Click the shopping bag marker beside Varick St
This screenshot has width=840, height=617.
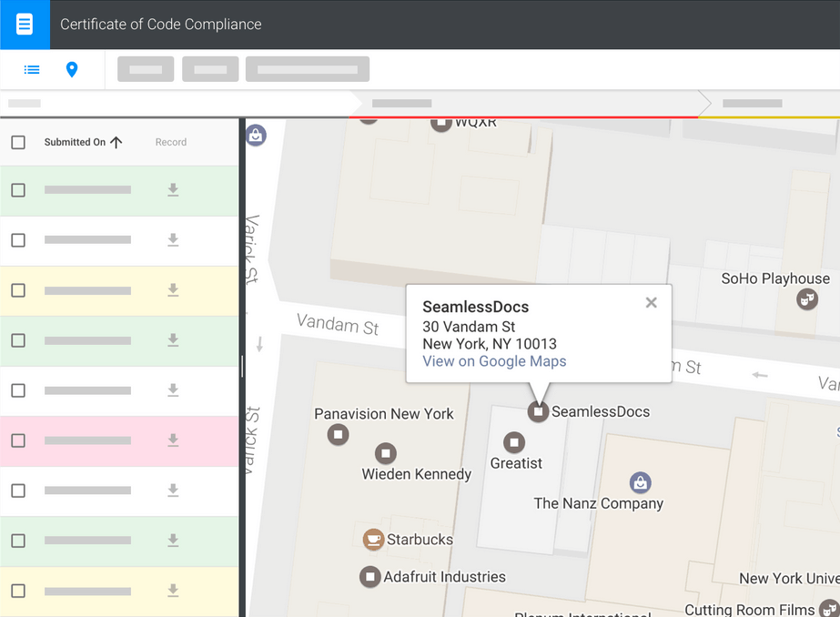pyautogui.click(x=256, y=135)
